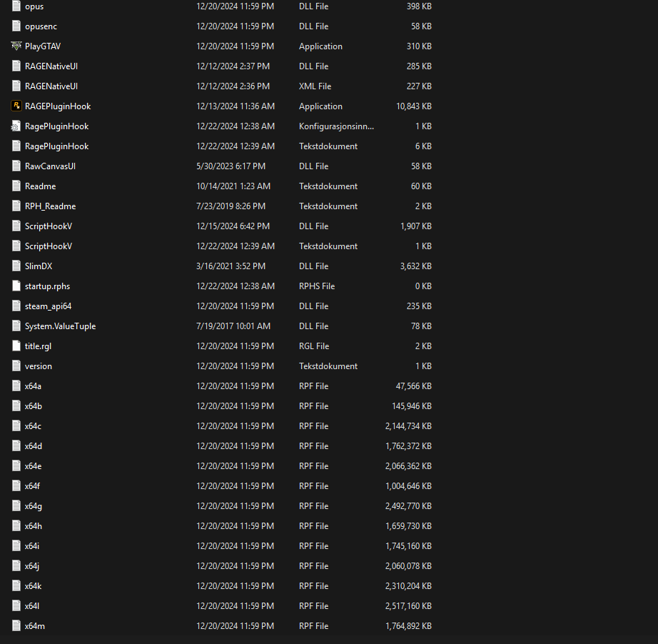Click the opusenc DLL file icon

[16, 26]
